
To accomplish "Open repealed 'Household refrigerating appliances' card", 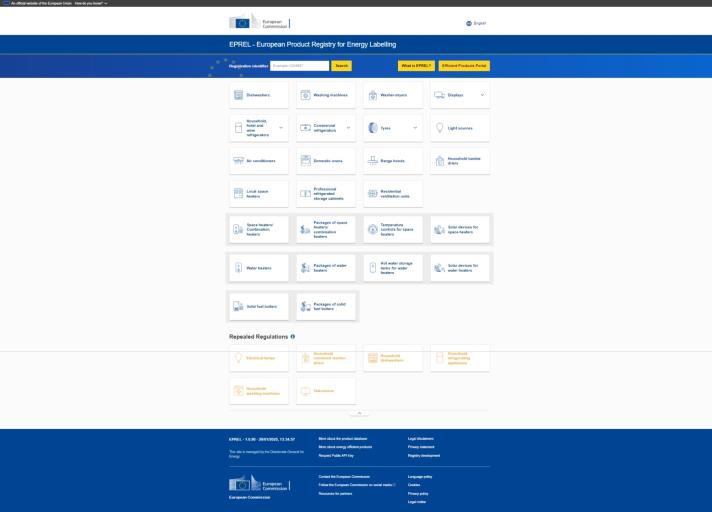I will 460,358.
